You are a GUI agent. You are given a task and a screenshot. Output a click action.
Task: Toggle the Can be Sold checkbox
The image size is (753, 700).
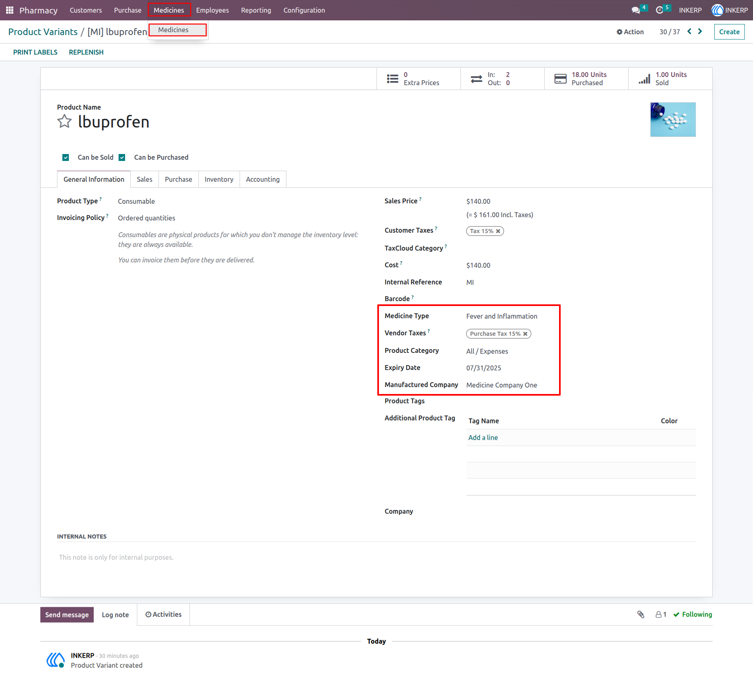pos(66,157)
